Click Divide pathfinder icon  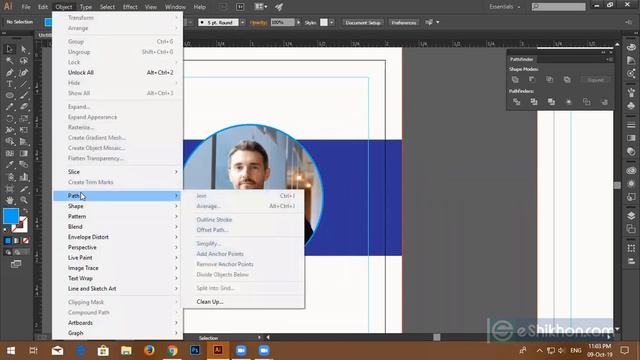(516, 102)
